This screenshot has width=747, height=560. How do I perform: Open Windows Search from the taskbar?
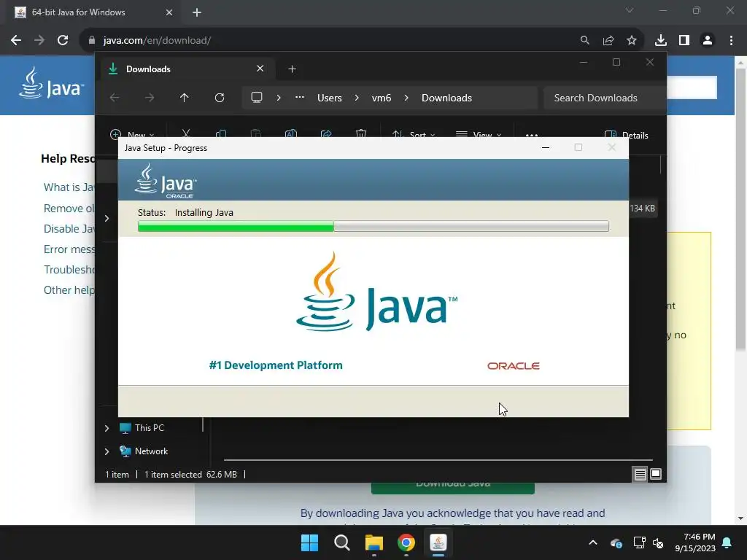point(342,542)
